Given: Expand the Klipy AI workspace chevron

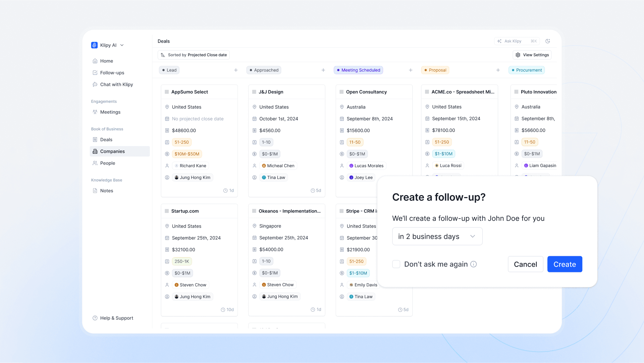Looking at the screenshot, I should tap(122, 45).
